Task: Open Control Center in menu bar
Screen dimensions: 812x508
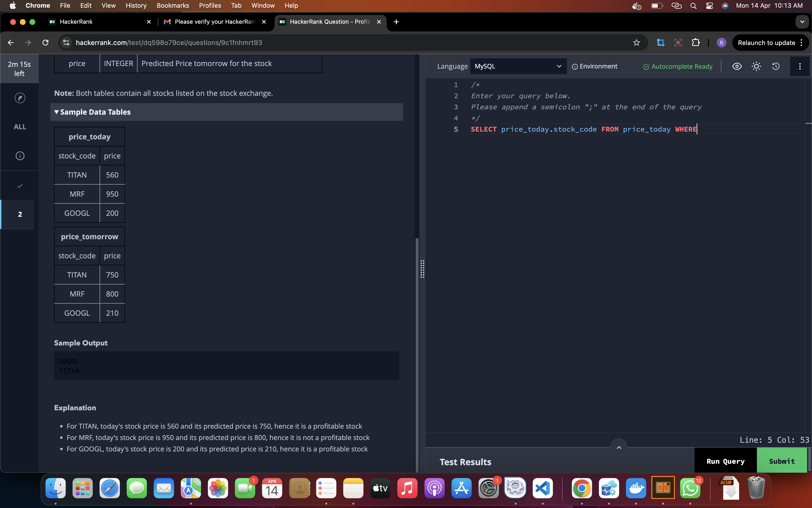Action: tap(709, 6)
